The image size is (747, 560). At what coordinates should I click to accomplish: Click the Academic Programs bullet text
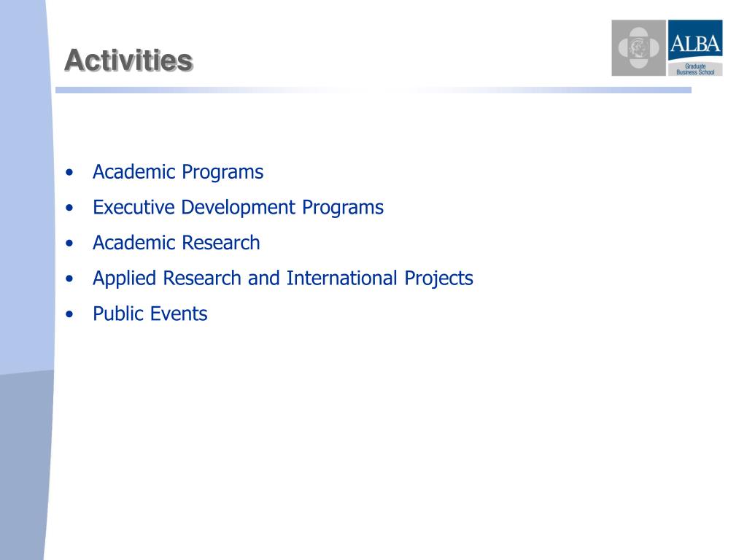[177, 172]
